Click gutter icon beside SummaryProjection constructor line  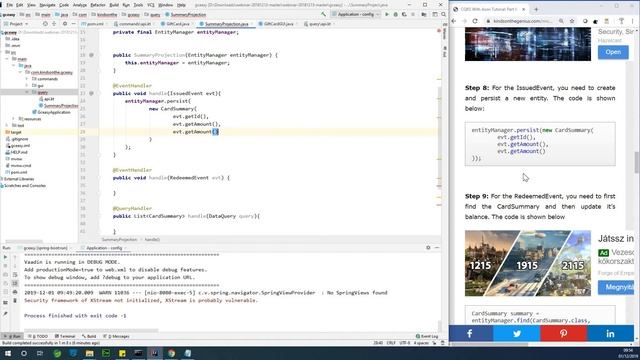(x=91, y=55)
